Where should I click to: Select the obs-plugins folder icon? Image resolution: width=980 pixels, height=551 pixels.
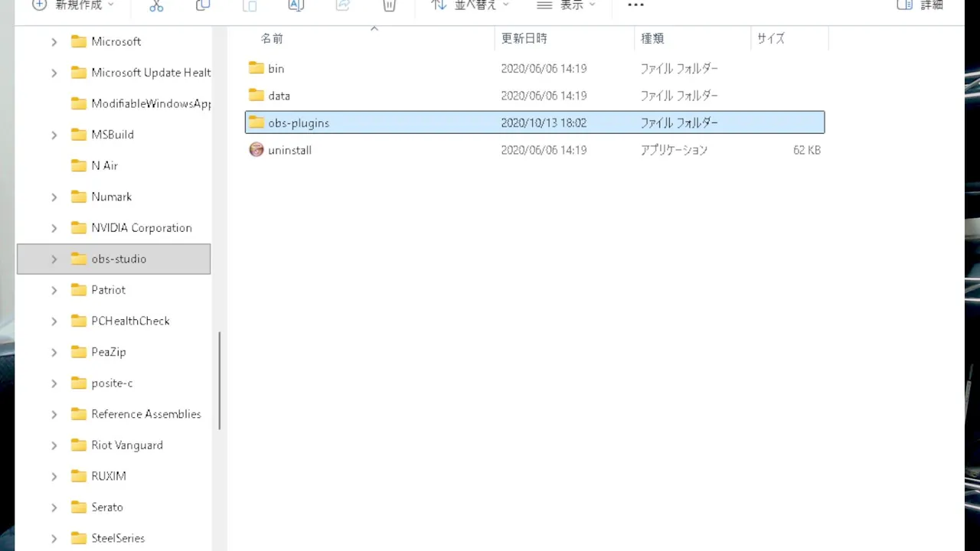click(x=256, y=122)
